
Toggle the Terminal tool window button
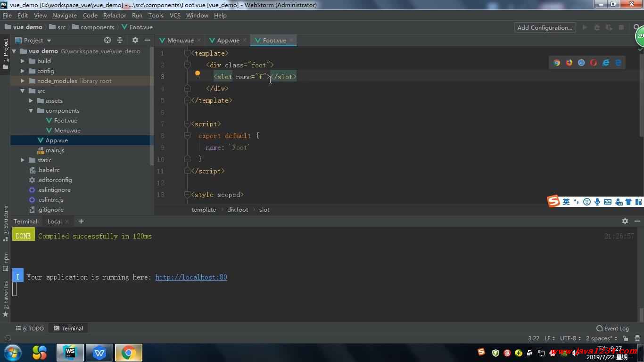point(68,329)
